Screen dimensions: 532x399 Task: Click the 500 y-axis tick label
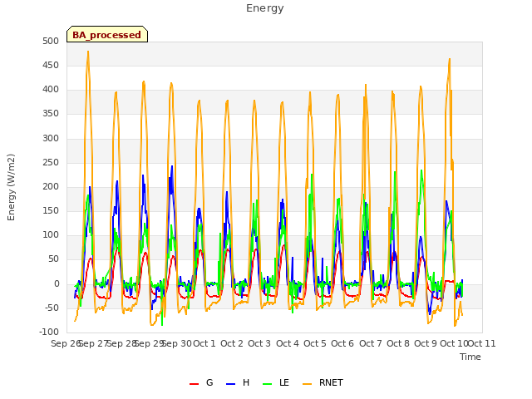pos(51,41)
